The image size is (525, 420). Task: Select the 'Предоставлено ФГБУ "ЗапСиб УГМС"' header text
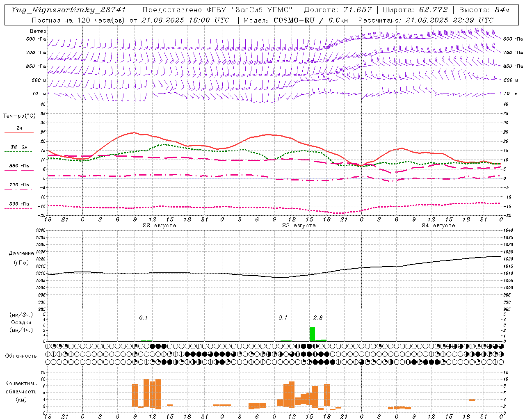(x=217, y=10)
